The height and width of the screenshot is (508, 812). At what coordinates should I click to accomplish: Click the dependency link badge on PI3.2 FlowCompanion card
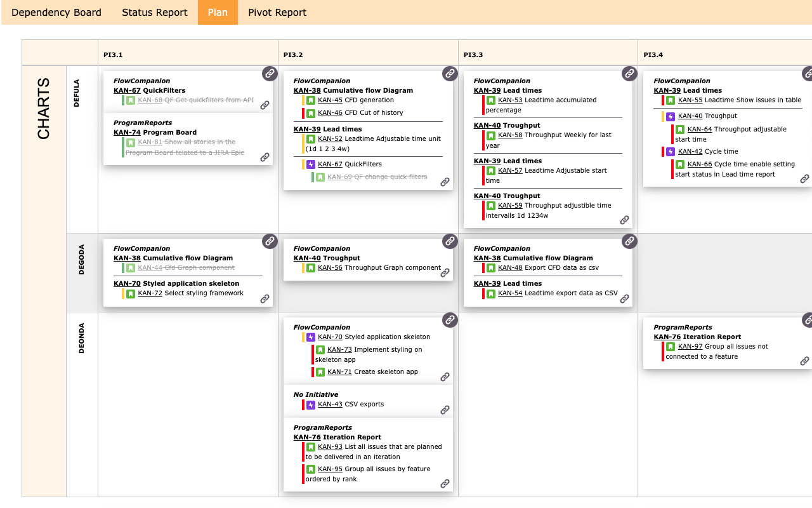(x=450, y=74)
